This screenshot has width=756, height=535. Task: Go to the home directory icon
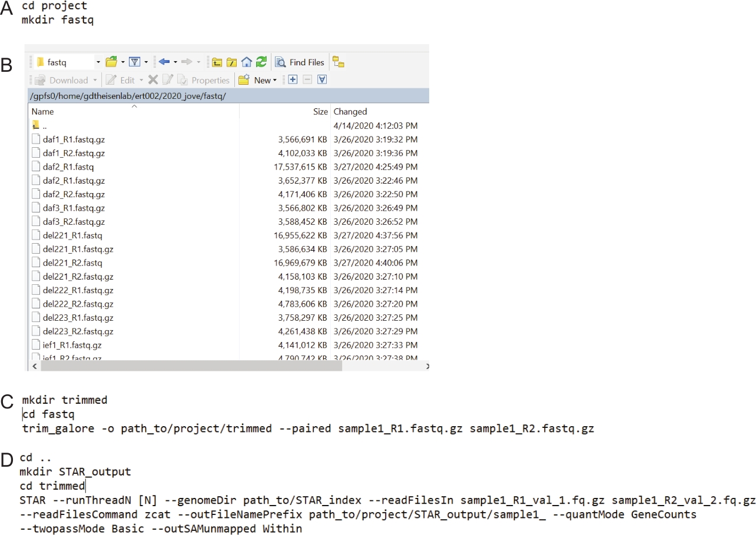click(247, 62)
